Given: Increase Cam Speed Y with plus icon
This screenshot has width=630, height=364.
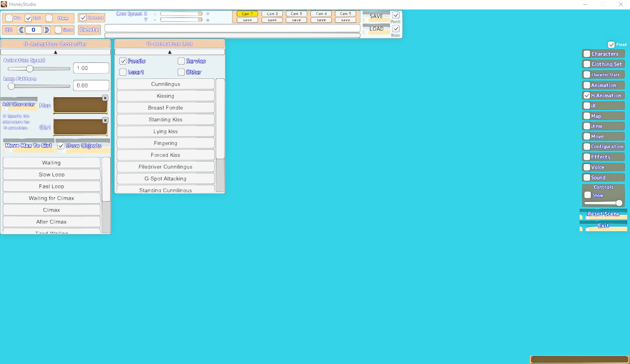Looking at the screenshot, I should click(x=208, y=20).
